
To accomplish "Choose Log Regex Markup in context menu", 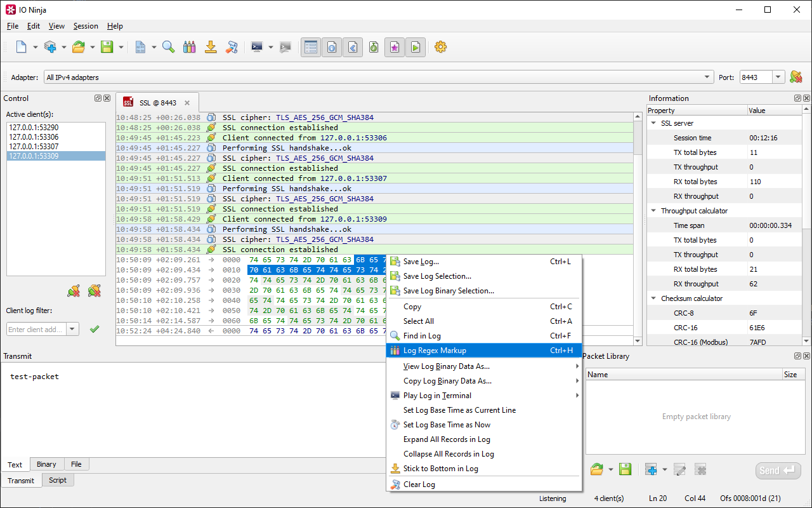I will pyautogui.click(x=484, y=351).
